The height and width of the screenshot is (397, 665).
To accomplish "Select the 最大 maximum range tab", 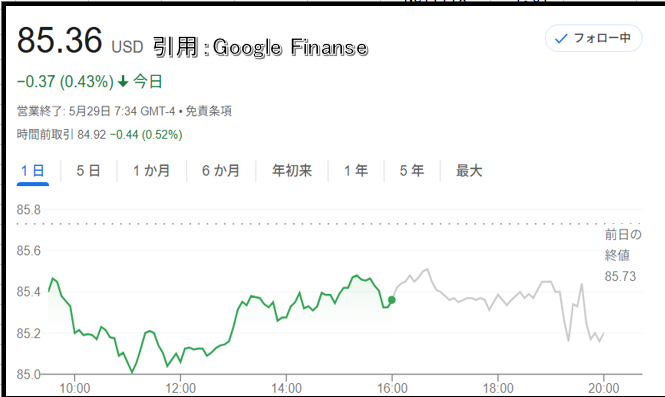I will click(469, 171).
